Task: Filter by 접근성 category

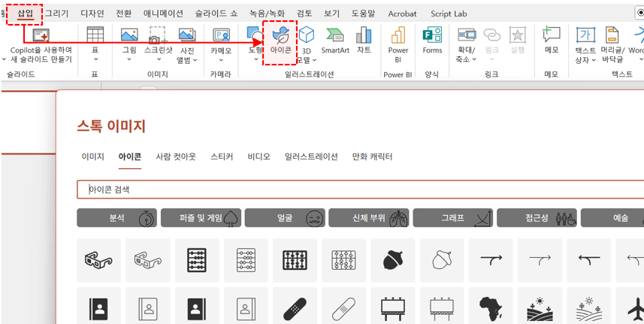Action: coord(537,218)
